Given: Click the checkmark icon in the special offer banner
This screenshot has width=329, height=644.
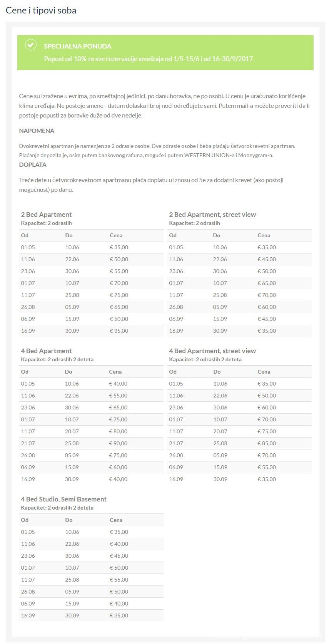Looking at the screenshot, I should pos(31,45).
